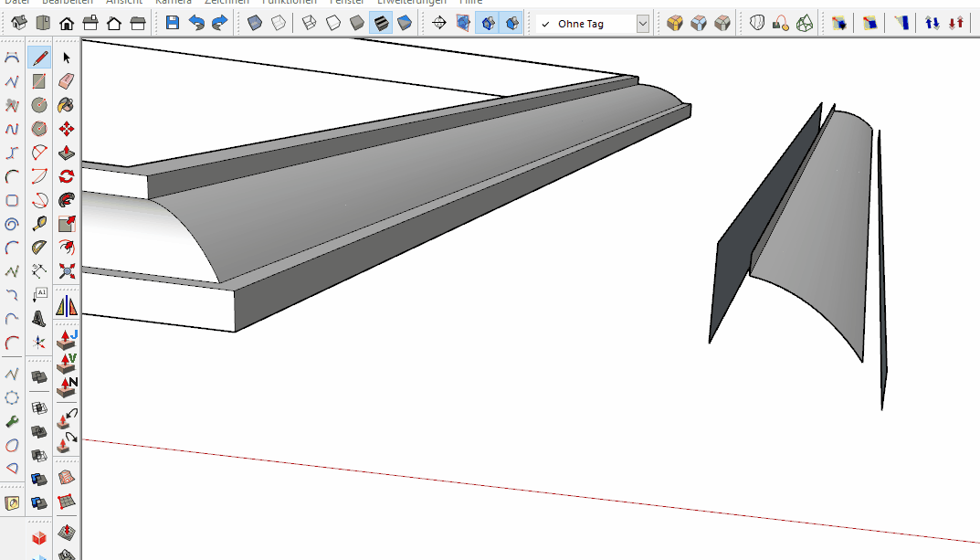Click the Rectangle drawing tool
The height and width of the screenshot is (560, 980).
point(39,82)
